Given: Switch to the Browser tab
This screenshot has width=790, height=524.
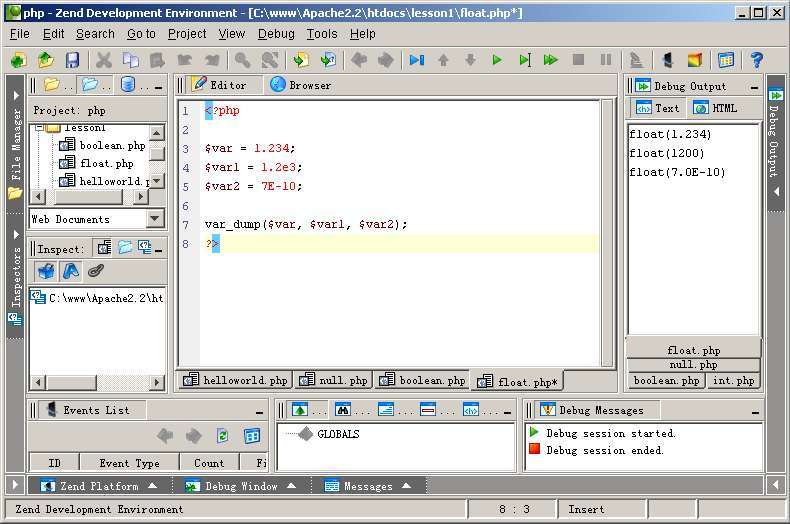Looking at the screenshot, I should coord(300,85).
